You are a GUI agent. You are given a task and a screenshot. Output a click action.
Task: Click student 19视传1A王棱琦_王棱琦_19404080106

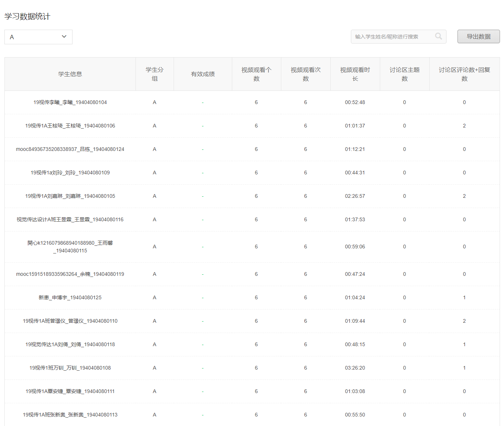coord(70,126)
